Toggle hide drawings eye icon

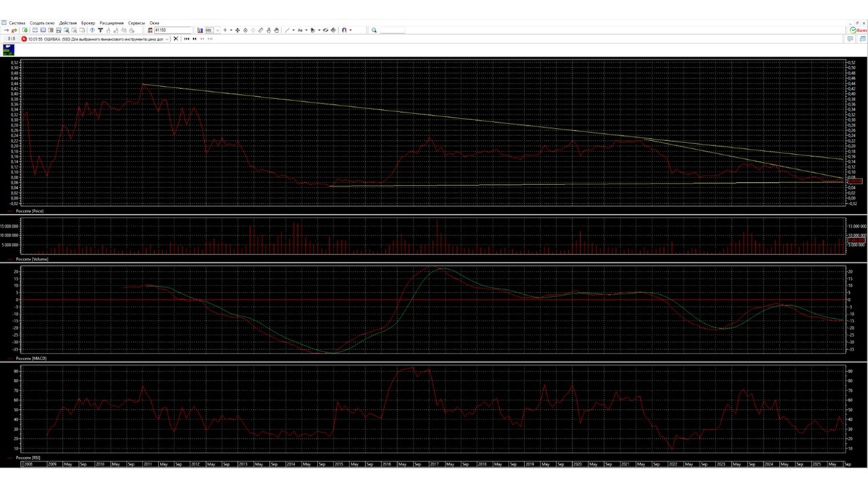(325, 30)
